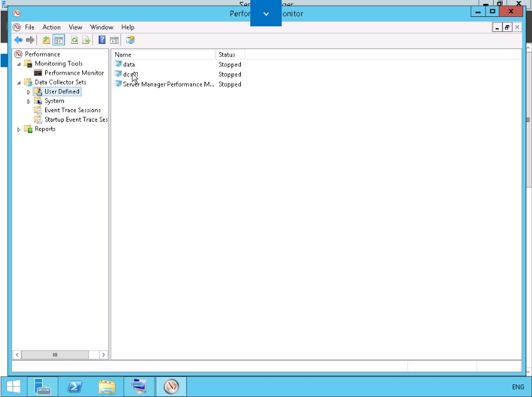Minimize the Performance Monitor main window

[x=478, y=11]
